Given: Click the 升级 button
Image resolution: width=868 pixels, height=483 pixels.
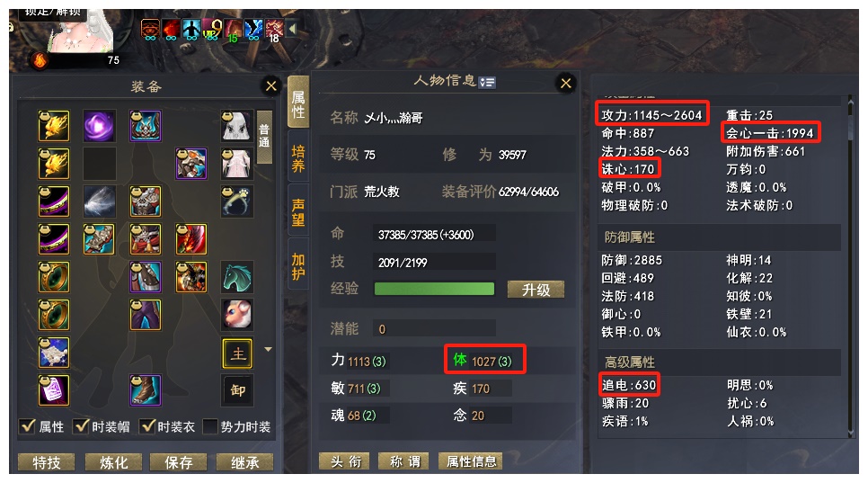Looking at the screenshot, I should point(536,290).
